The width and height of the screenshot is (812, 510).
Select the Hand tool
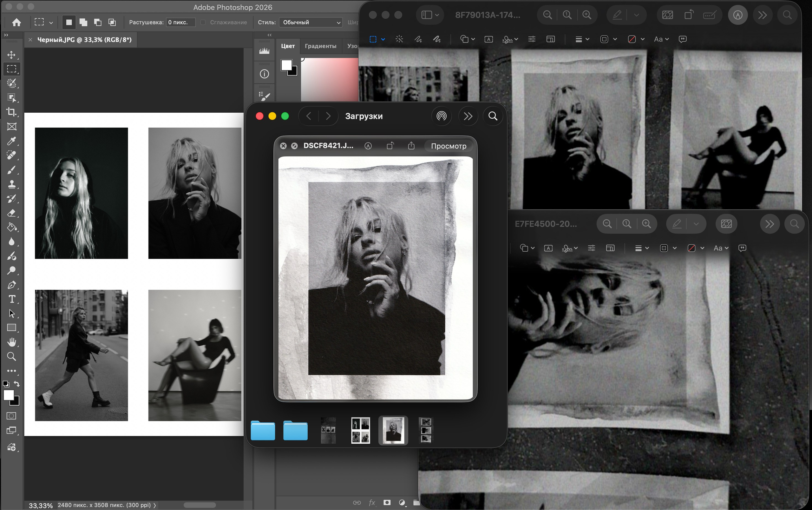coord(11,342)
